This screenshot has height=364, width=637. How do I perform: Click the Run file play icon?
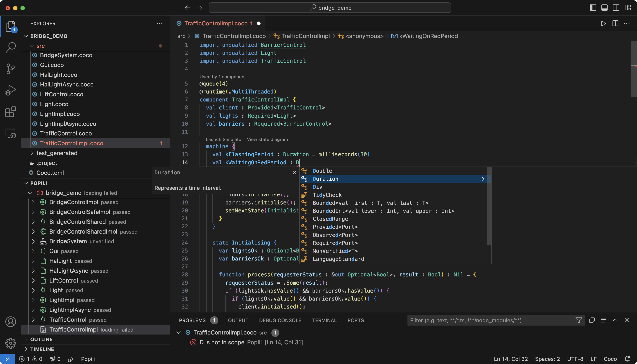(603, 24)
